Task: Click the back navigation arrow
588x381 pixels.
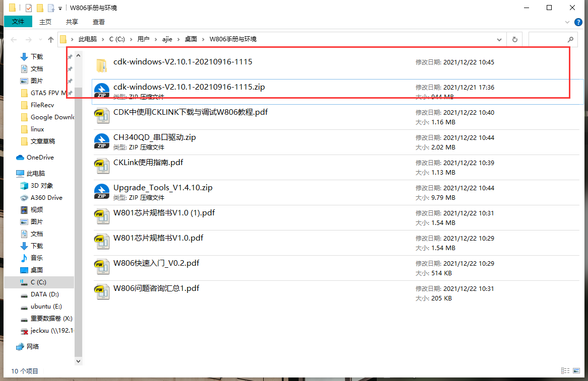Action: coord(13,39)
